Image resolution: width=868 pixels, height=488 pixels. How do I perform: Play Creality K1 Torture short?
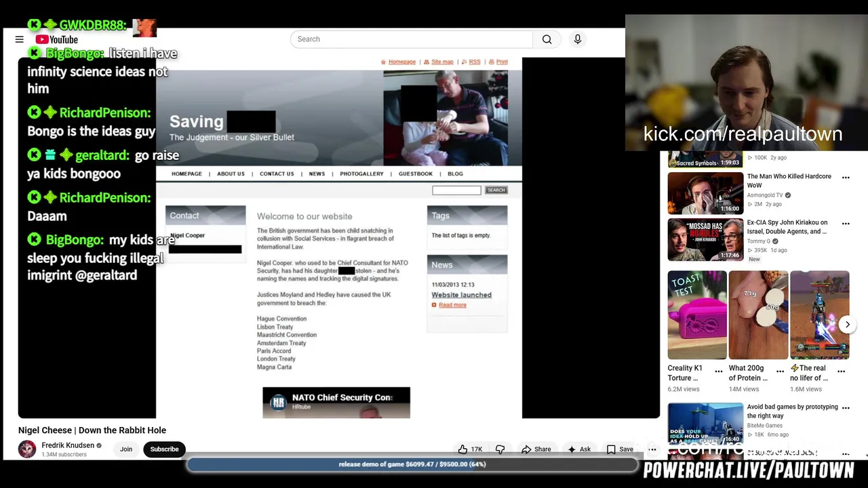point(697,315)
